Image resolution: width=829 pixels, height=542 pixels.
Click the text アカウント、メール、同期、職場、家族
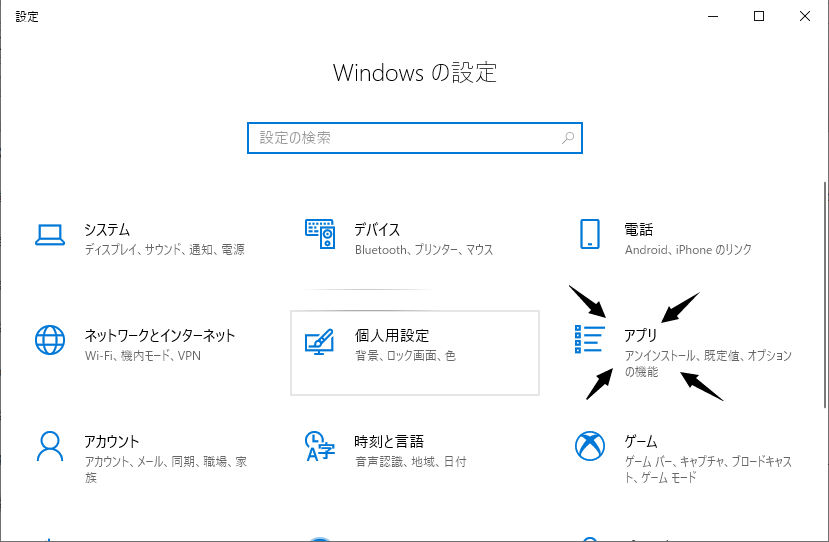pyautogui.click(x=166, y=469)
